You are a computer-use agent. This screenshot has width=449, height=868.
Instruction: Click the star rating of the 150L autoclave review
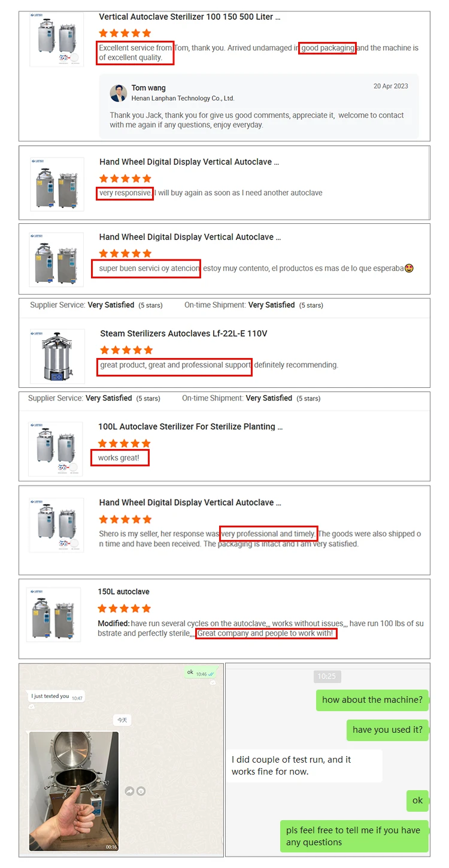click(x=124, y=608)
